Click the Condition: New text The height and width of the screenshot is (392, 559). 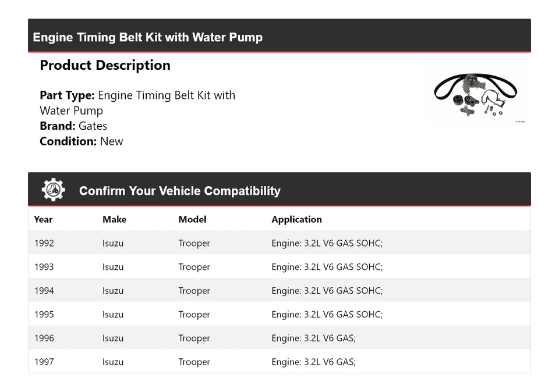click(81, 141)
